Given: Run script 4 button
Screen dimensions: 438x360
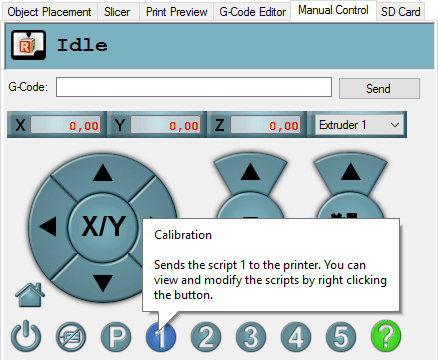Looking at the screenshot, I should [296, 337].
